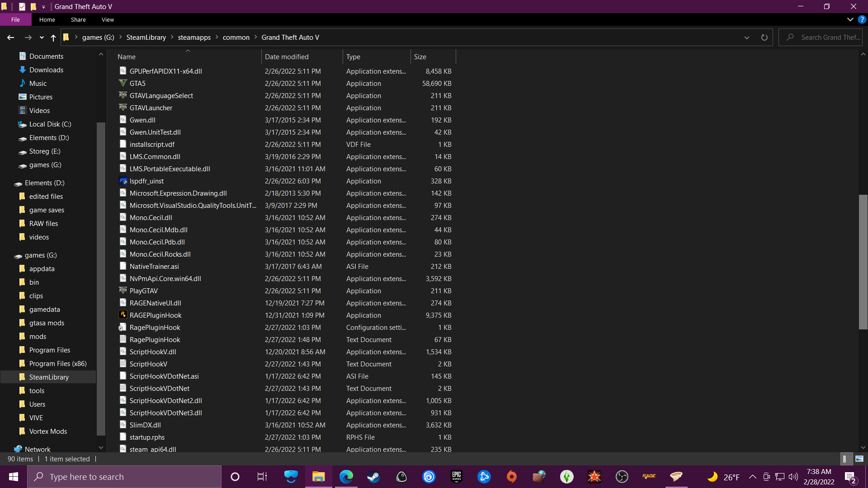Navigate to SteamLibrary in the breadcrumb
Screen dimensions: 868x488
pos(146,38)
